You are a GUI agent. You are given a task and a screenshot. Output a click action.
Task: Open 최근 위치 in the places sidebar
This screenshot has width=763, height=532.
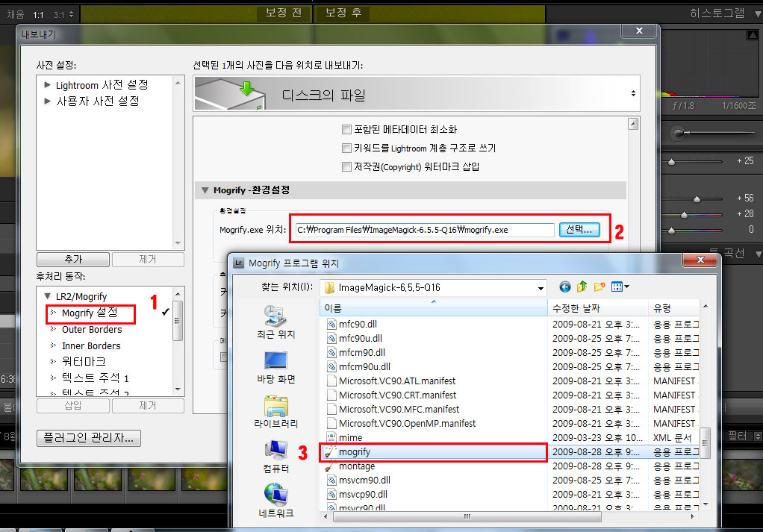pos(275,321)
